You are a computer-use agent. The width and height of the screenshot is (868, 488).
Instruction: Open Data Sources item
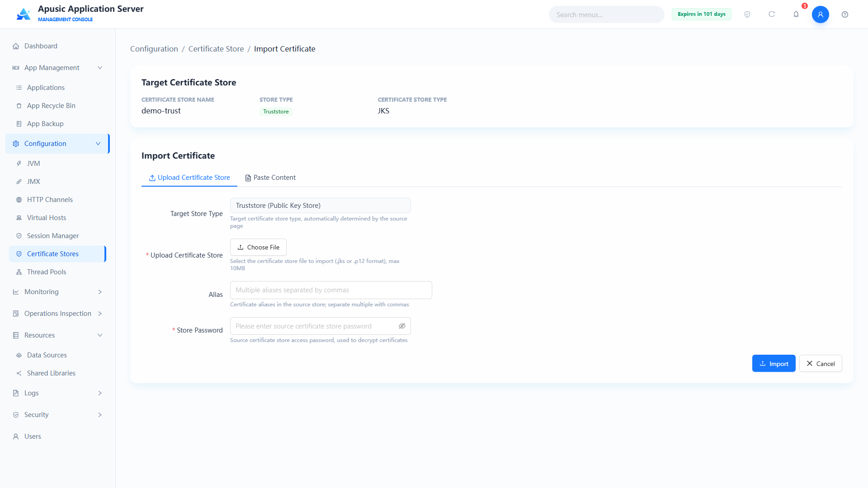point(58,355)
